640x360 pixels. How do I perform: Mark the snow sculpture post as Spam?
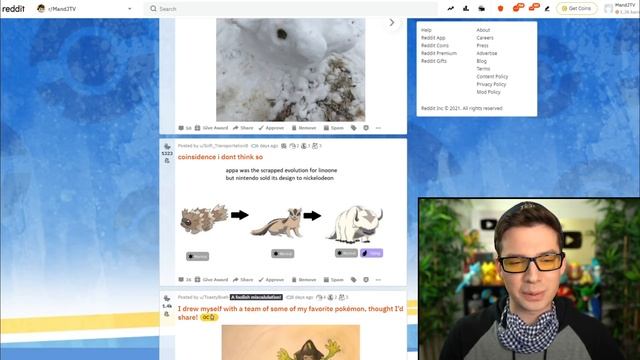[334, 128]
